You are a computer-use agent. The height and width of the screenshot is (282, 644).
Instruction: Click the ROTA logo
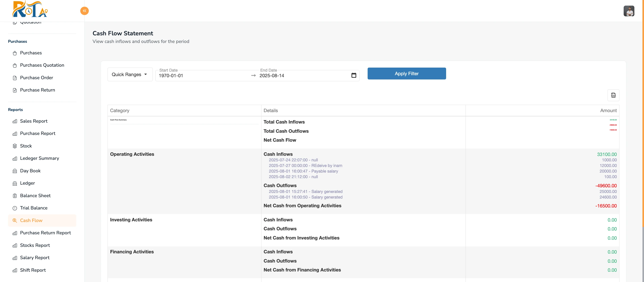(x=30, y=9)
